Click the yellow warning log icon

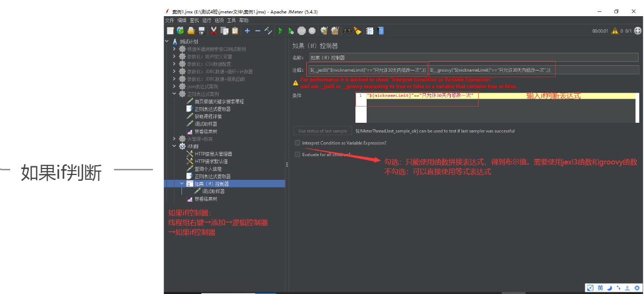(x=615, y=30)
